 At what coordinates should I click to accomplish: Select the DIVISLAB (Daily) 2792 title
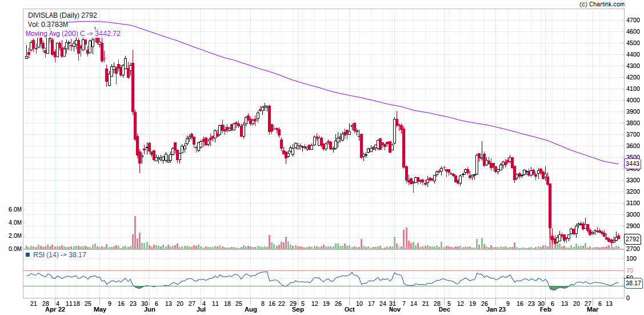[62, 15]
